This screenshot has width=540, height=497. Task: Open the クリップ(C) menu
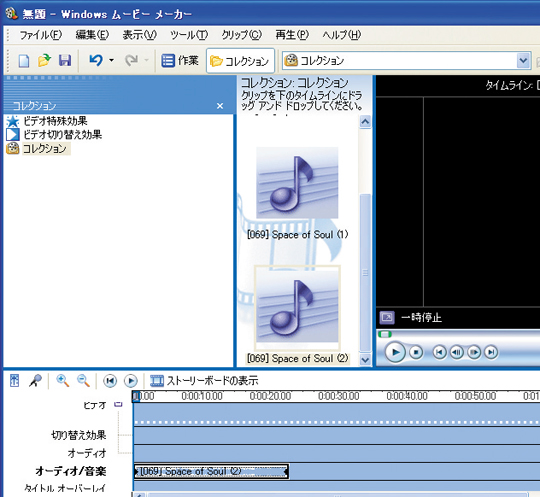point(241,35)
